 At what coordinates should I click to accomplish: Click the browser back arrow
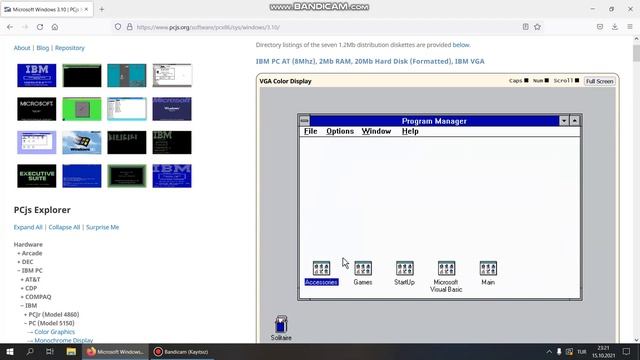pos(10,27)
